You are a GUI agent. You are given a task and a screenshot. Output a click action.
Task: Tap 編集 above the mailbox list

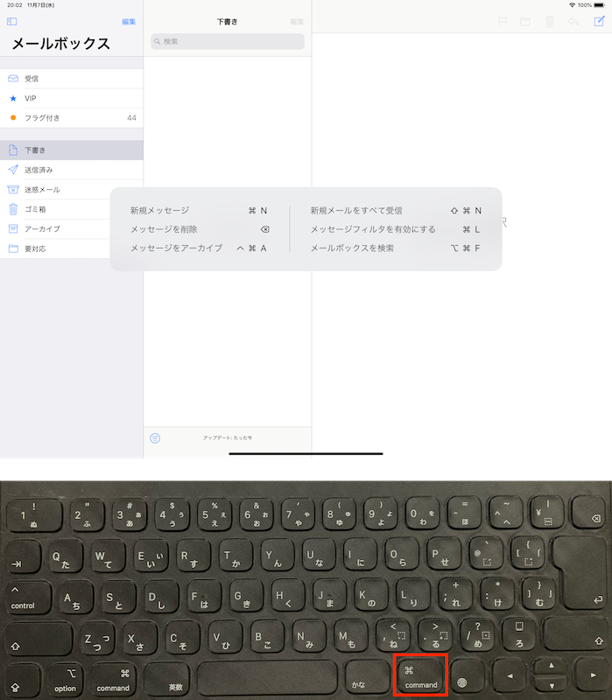coord(129,21)
